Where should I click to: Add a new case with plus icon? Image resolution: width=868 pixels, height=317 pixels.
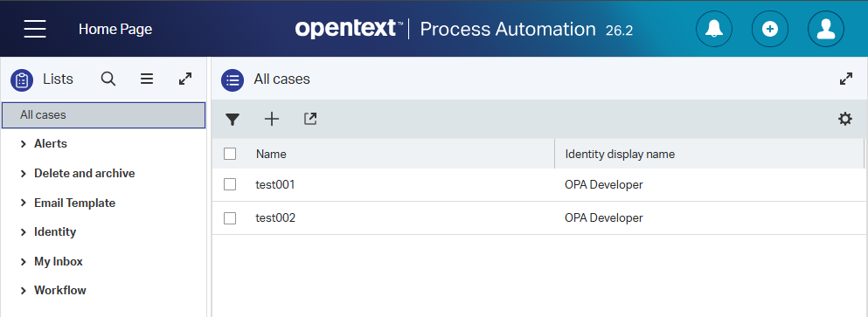click(272, 119)
